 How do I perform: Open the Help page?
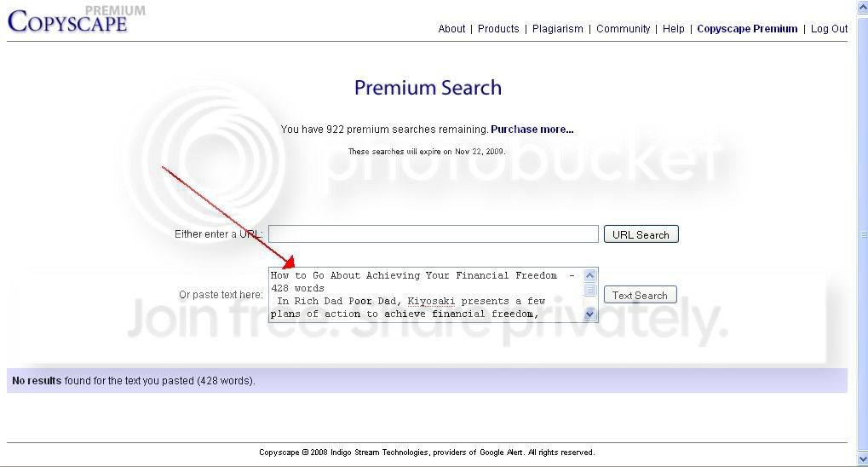coord(673,29)
